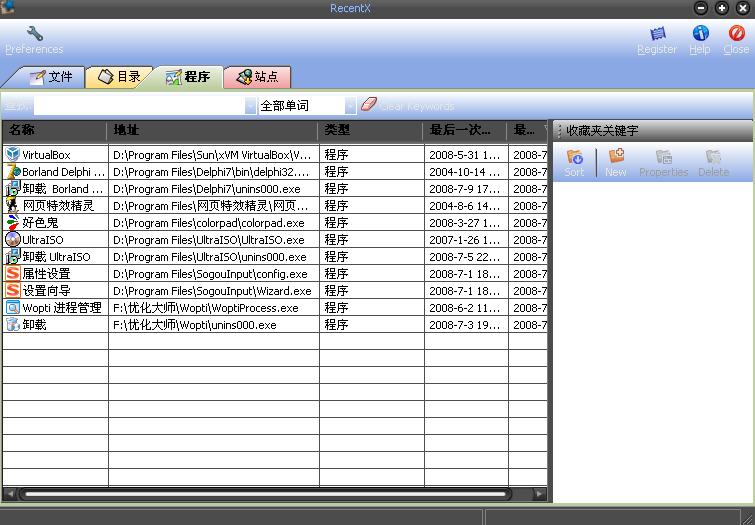Click Delete icon in favorites panel
Screen dimensions: 755x525
[x=713, y=157]
